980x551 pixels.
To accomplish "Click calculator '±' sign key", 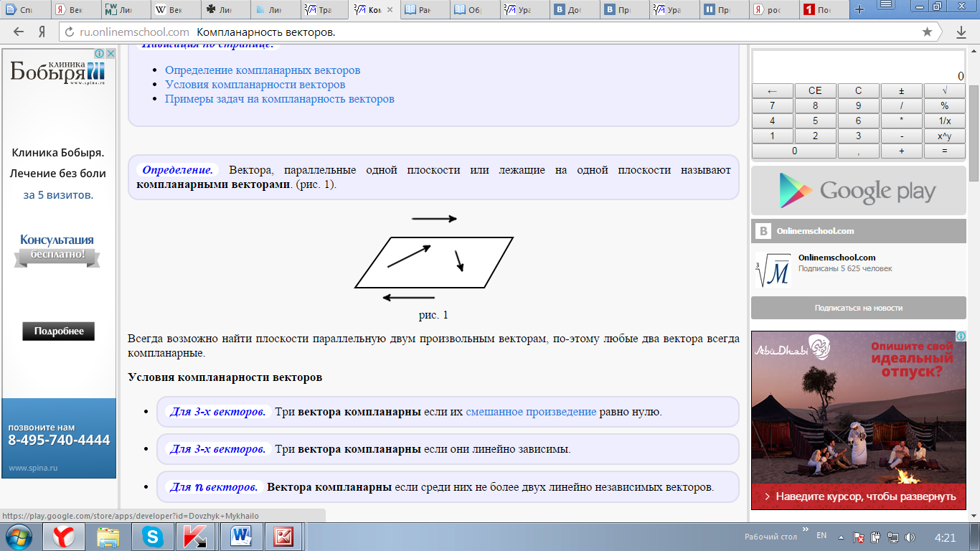I will [x=902, y=91].
